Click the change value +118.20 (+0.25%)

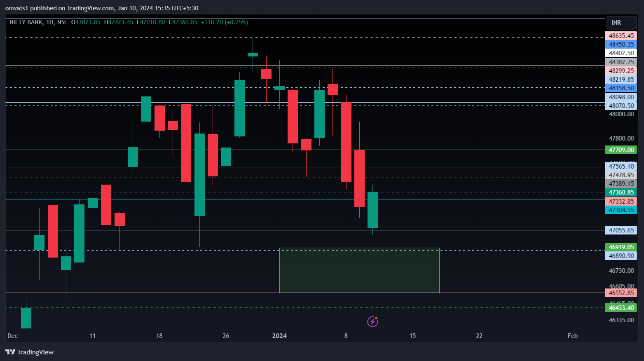point(225,22)
